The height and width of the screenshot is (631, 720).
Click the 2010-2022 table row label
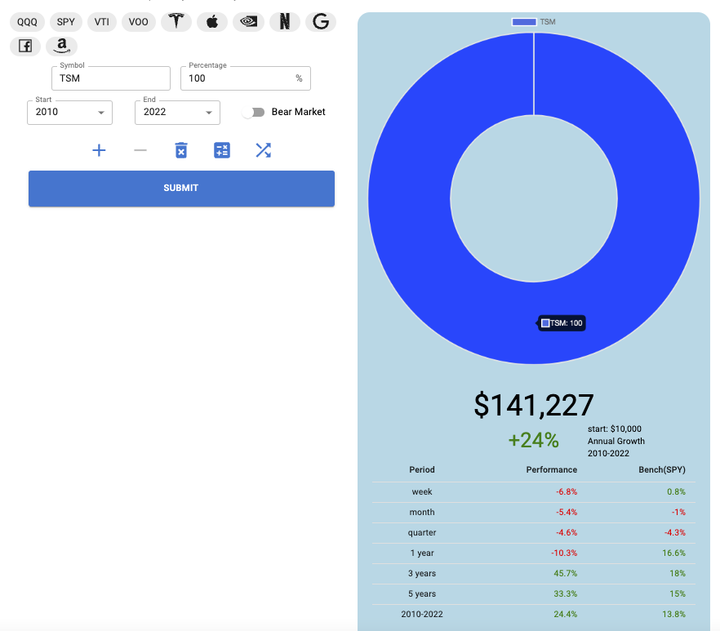(x=422, y=614)
